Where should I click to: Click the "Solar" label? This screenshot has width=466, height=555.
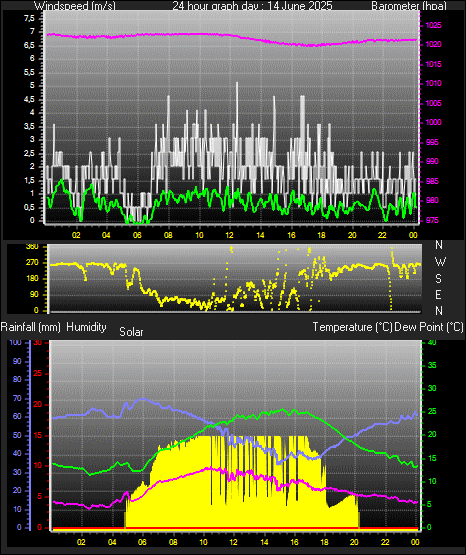point(131,332)
